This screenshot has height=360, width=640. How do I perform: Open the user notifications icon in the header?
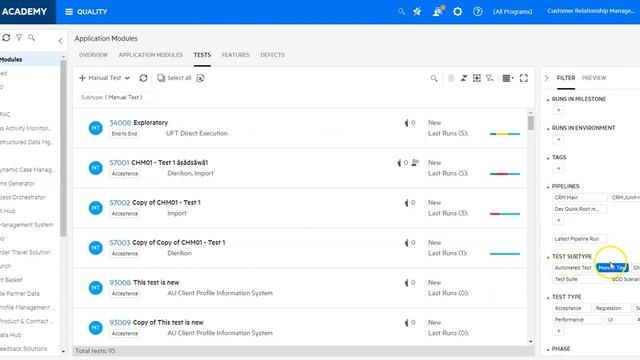pyautogui.click(x=438, y=11)
